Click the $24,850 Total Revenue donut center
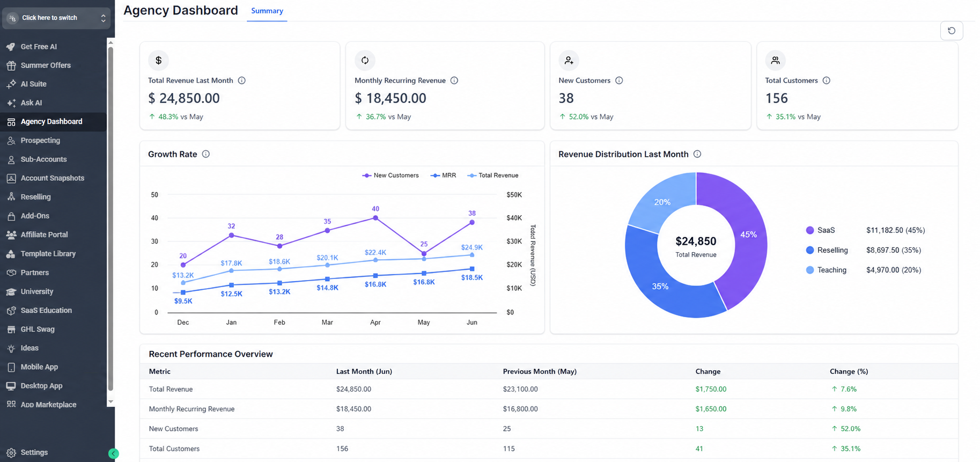 (696, 246)
